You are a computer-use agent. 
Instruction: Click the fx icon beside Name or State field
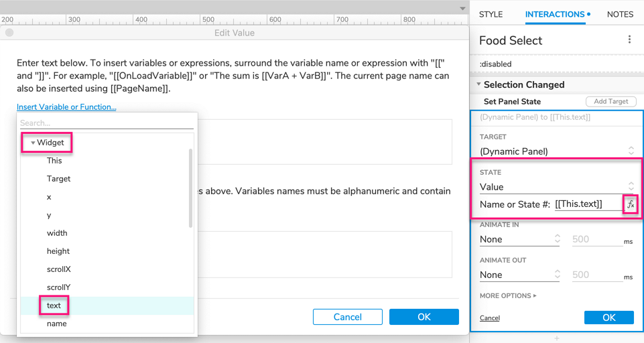pyautogui.click(x=631, y=205)
